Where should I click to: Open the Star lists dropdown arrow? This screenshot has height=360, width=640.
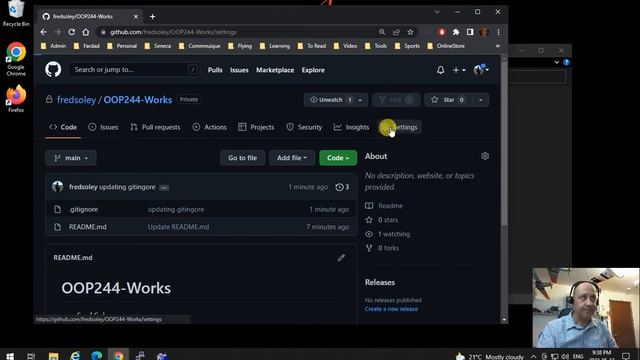tap(480, 100)
